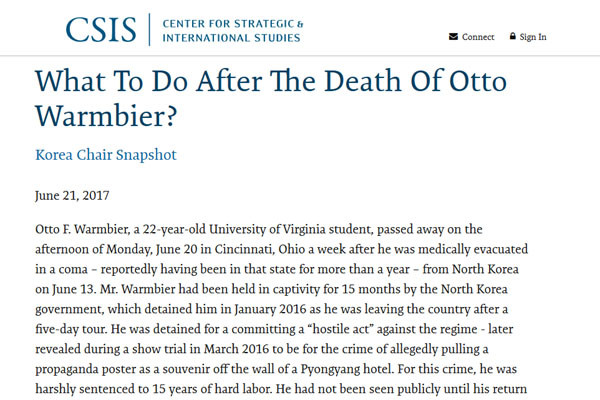600x400 pixels.
Task: Open the Connect link
Action: click(477, 37)
